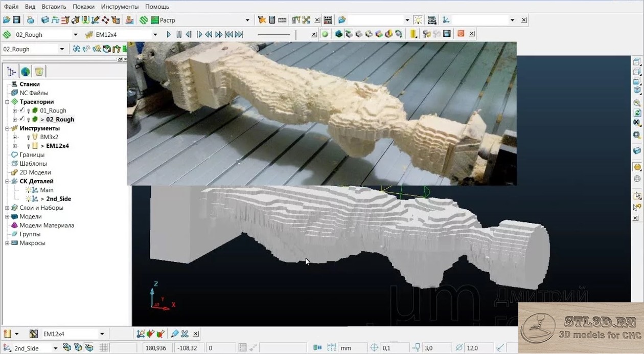Click the calculator icon in top toolbar
Image resolution: width=644 pixels, height=354 pixels.
click(x=272, y=20)
